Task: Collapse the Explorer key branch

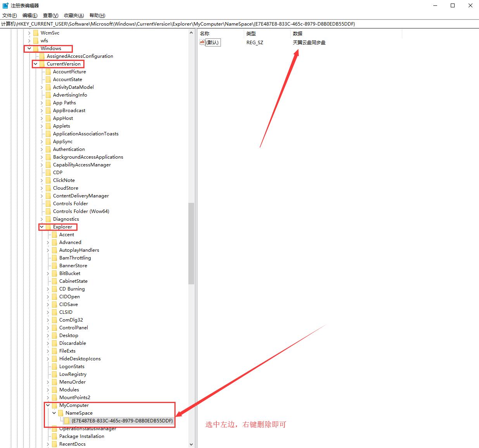Action: click(42, 227)
